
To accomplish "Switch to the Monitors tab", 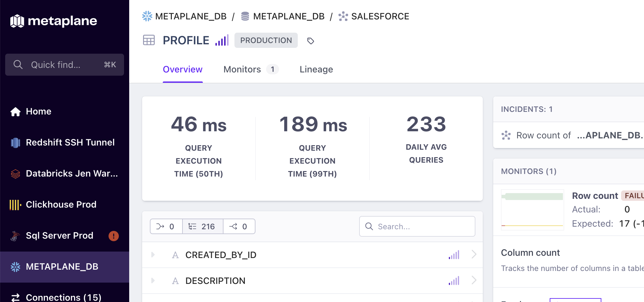I will click(x=242, y=70).
